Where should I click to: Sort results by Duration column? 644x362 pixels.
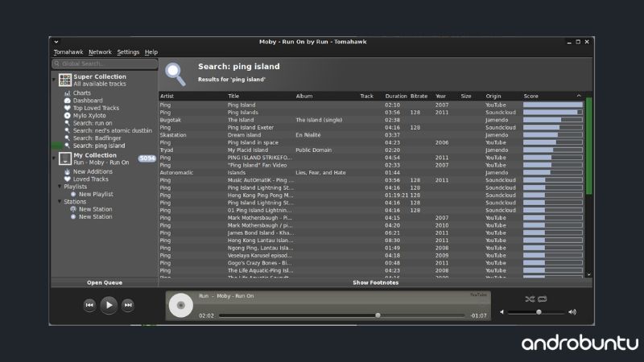396,96
